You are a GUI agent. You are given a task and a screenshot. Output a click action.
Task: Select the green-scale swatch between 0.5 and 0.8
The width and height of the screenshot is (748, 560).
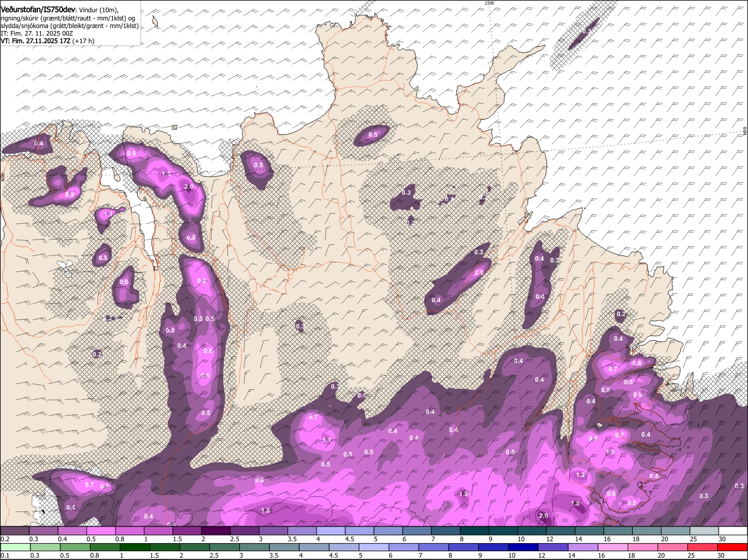click(x=75, y=548)
